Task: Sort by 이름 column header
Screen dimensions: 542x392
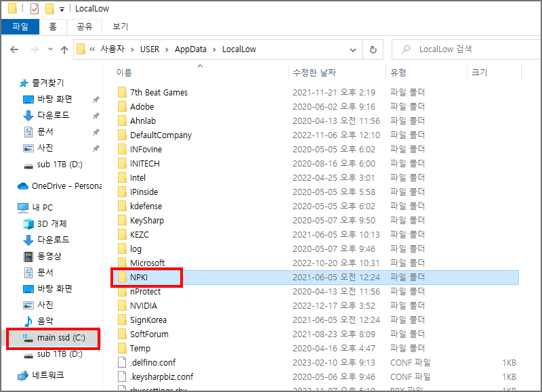Action: [124, 72]
